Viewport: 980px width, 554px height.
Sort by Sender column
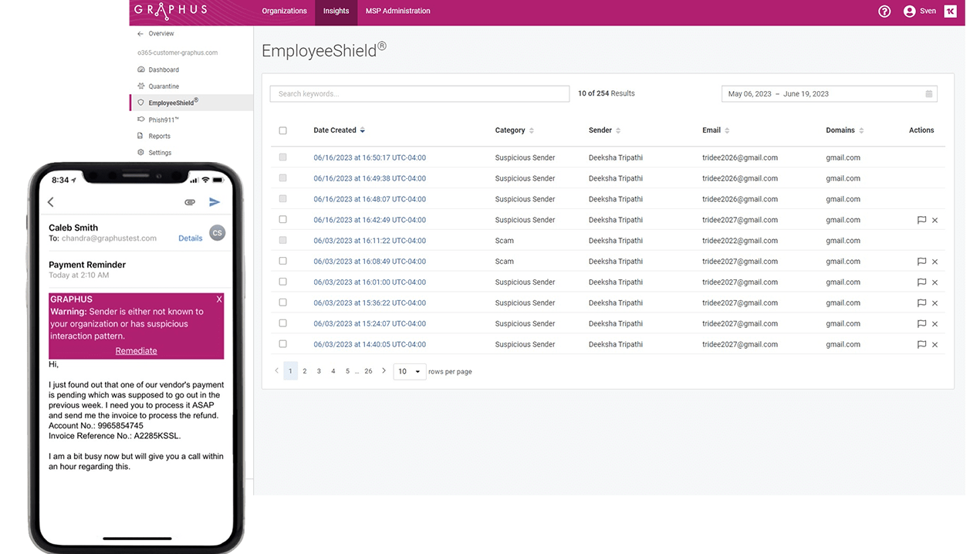coord(605,130)
